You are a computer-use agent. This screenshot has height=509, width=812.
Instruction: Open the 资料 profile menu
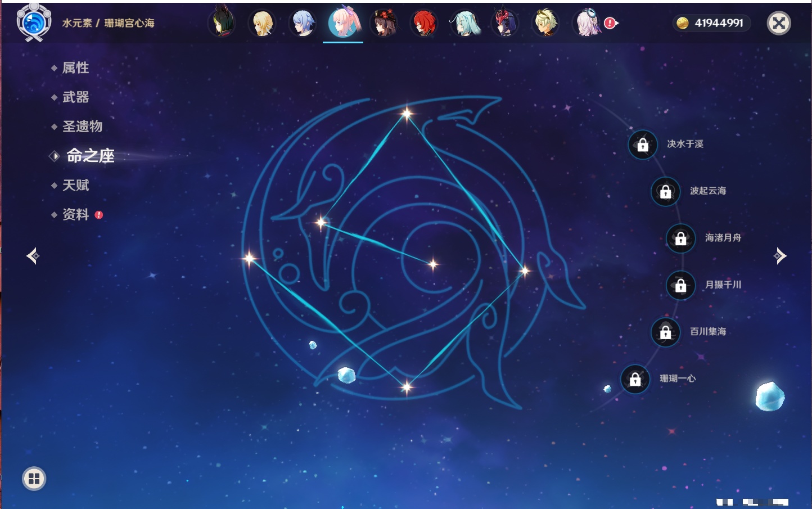point(75,214)
